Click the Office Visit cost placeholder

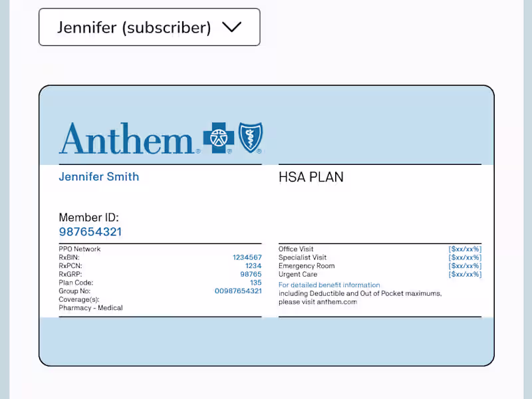tap(464, 249)
